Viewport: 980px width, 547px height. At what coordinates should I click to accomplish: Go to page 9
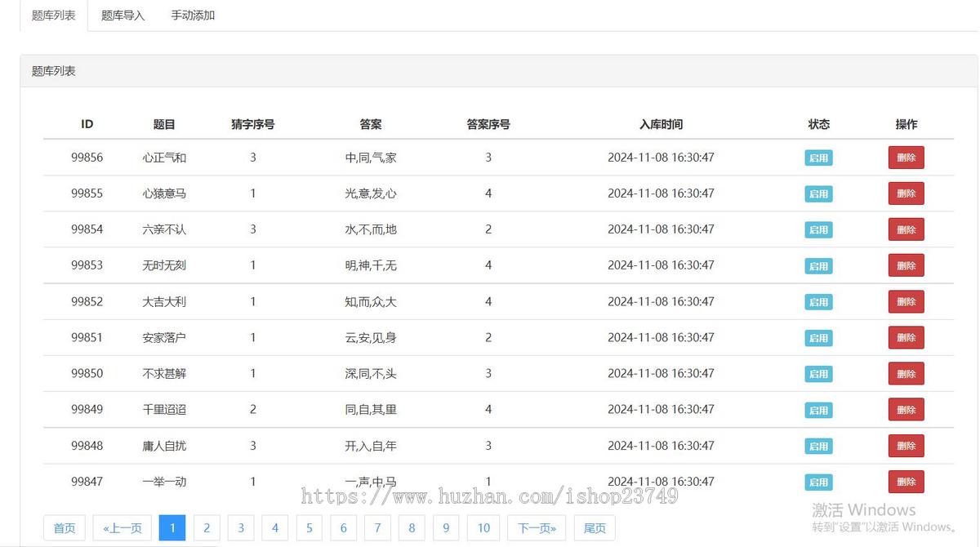pyautogui.click(x=446, y=528)
